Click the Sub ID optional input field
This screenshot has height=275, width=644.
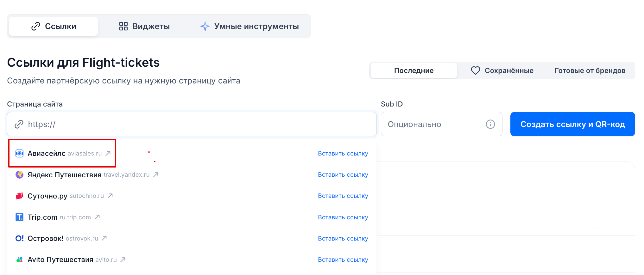click(434, 124)
